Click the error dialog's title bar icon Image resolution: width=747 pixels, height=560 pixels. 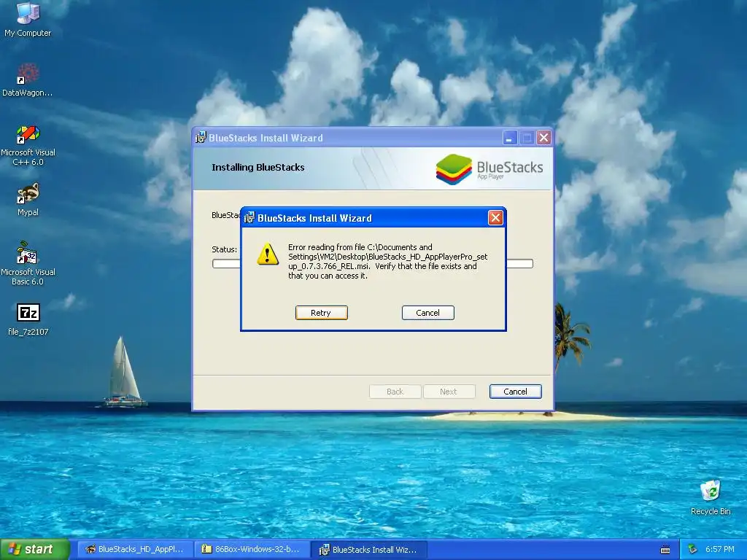pos(249,218)
